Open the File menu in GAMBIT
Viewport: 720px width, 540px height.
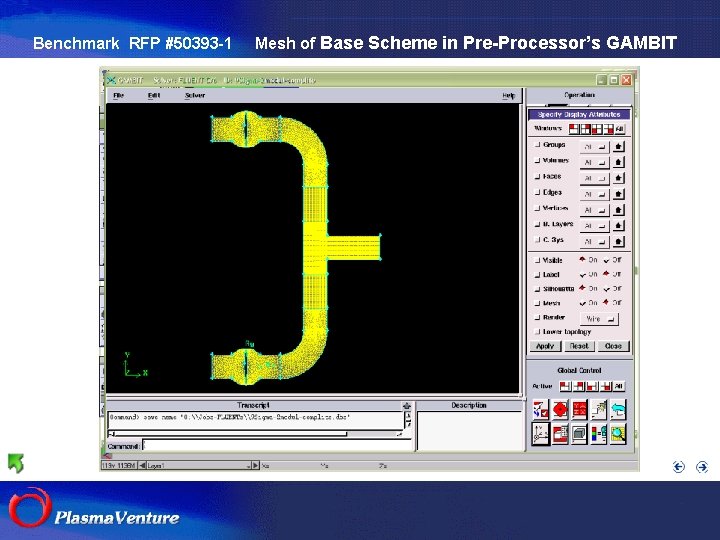coord(118,96)
